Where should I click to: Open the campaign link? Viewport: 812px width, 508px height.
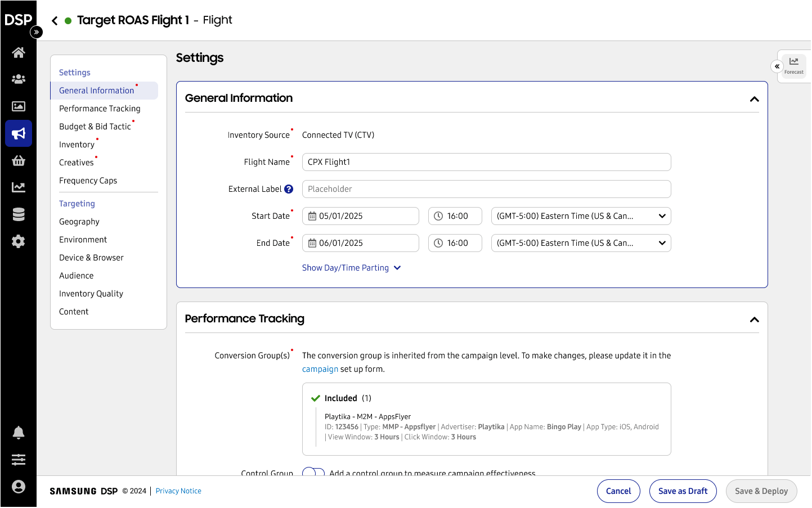(x=320, y=369)
